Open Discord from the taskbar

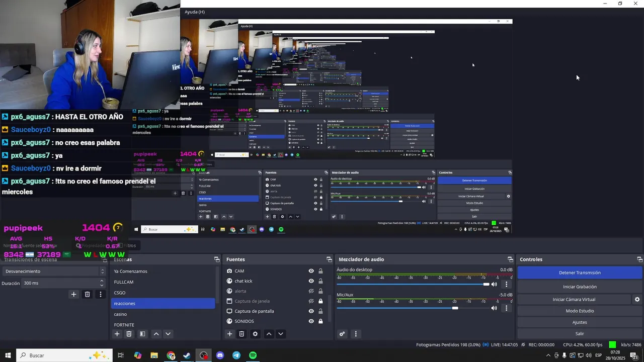[x=220, y=355]
